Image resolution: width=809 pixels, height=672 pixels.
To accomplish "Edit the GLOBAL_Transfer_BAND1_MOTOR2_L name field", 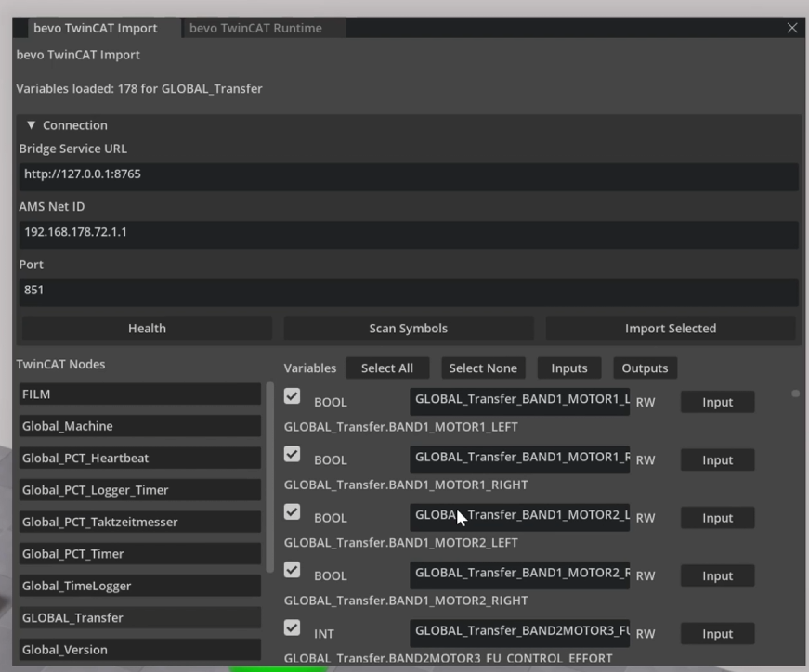I will [x=519, y=517].
